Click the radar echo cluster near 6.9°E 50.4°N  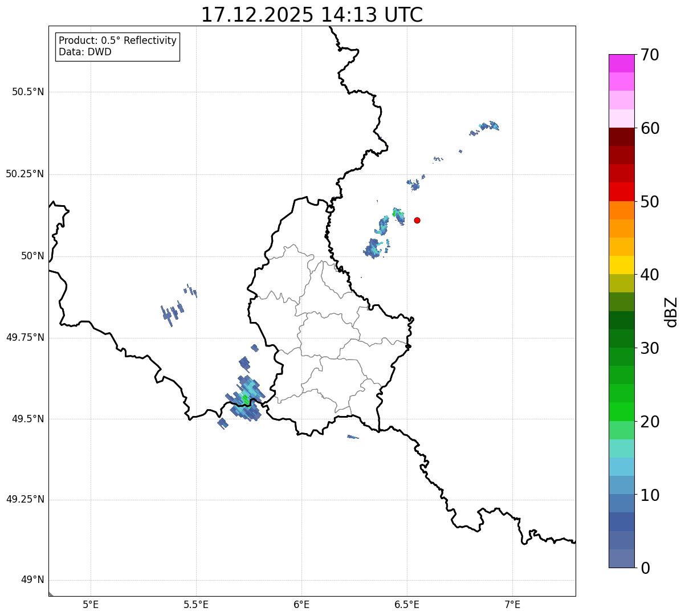point(488,126)
